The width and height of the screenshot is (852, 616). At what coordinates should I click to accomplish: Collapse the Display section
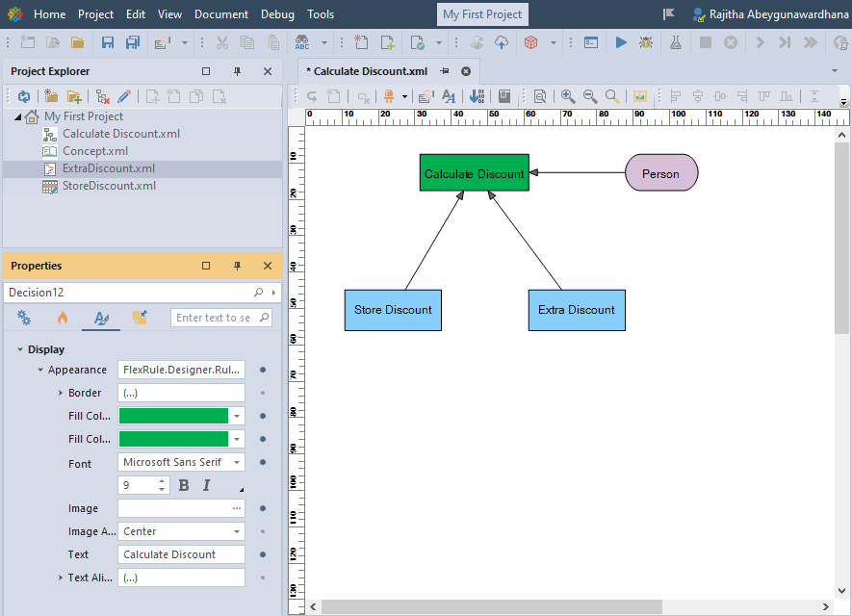(x=20, y=349)
